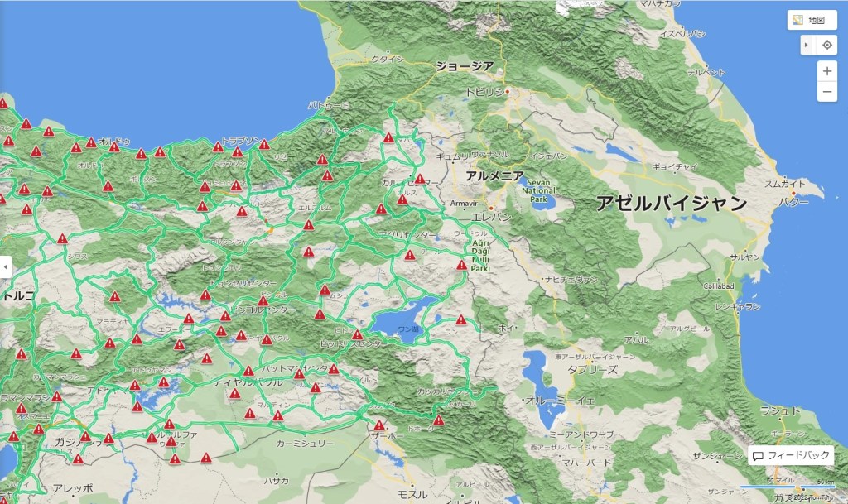
Task: Zoom out with the minus button
Action: (826, 92)
